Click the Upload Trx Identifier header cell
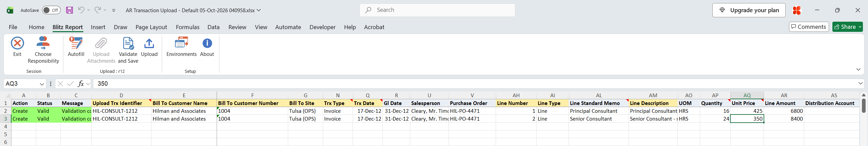This screenshot has width=868, height=146. [121, 103]
